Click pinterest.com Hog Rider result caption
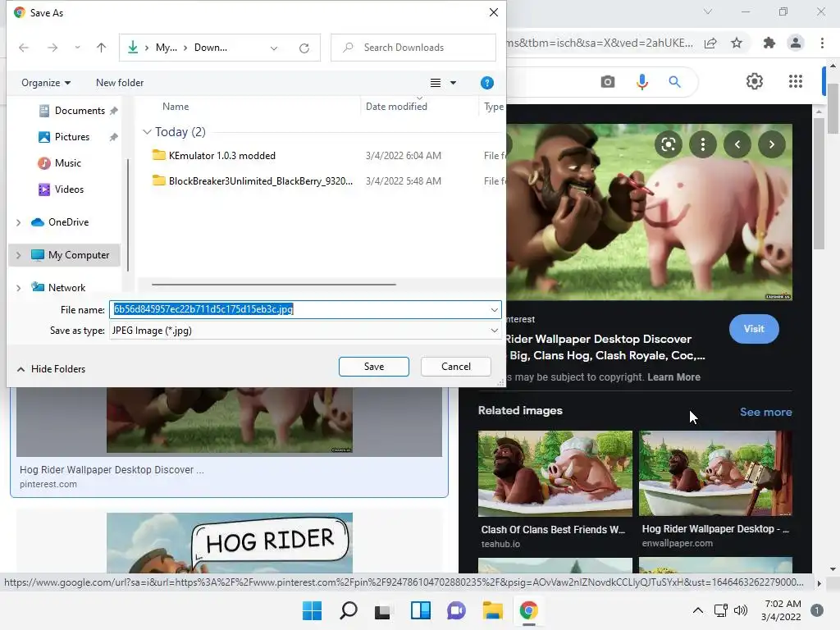This screenshot has width=840, height=630. click(x=112, y=470)
